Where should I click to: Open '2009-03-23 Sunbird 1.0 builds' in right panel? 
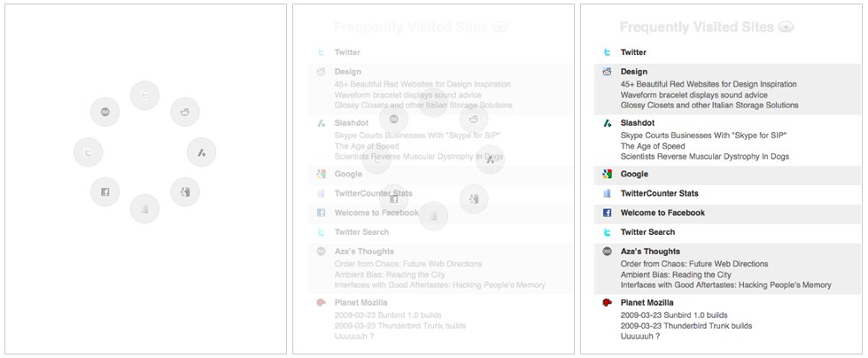pos(674,315)
